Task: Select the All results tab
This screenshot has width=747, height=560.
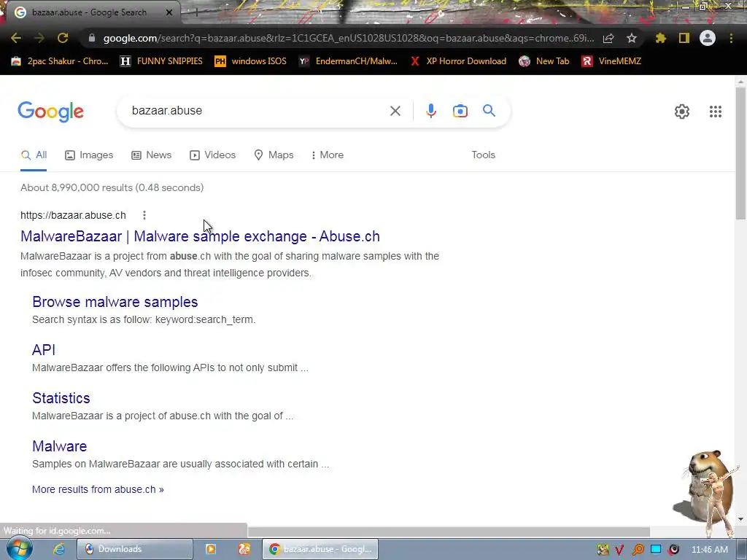Action: click(34, 155)
